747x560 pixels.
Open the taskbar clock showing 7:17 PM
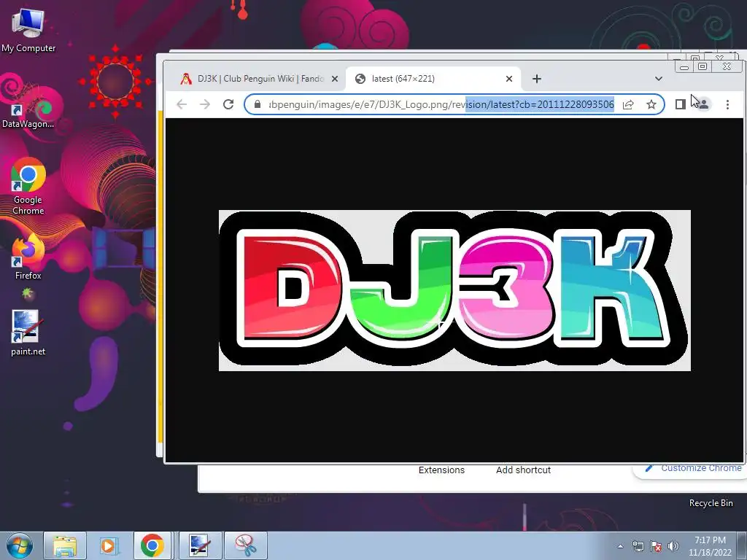coord(710,546)
